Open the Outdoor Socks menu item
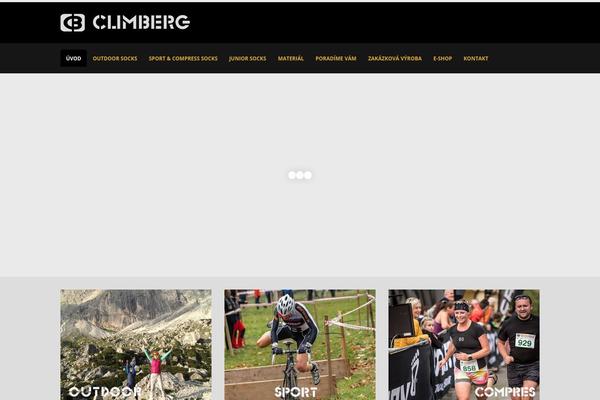 (115, 58)
